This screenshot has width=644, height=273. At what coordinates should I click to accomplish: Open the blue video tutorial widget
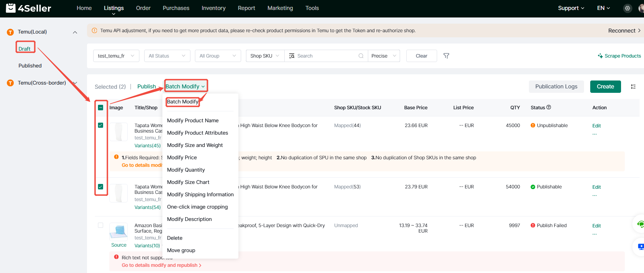pos(641,247)
